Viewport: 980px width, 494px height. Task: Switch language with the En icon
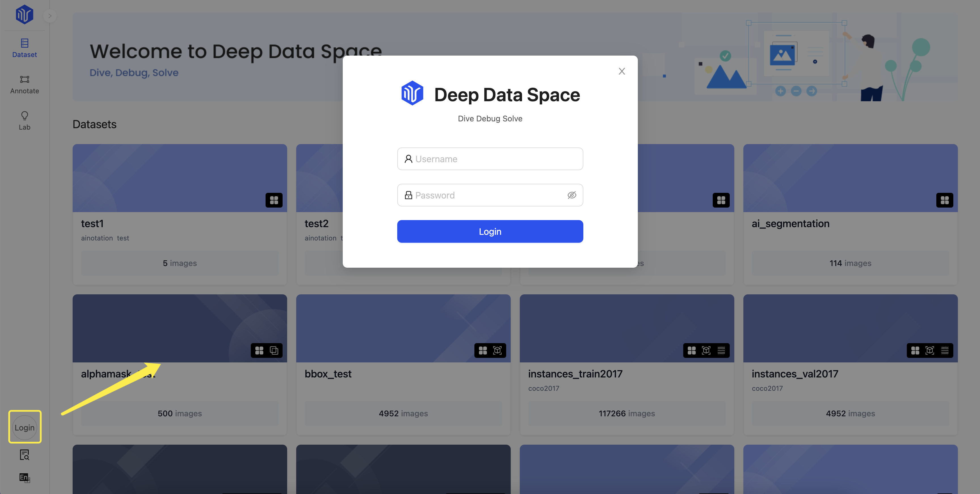24,478
